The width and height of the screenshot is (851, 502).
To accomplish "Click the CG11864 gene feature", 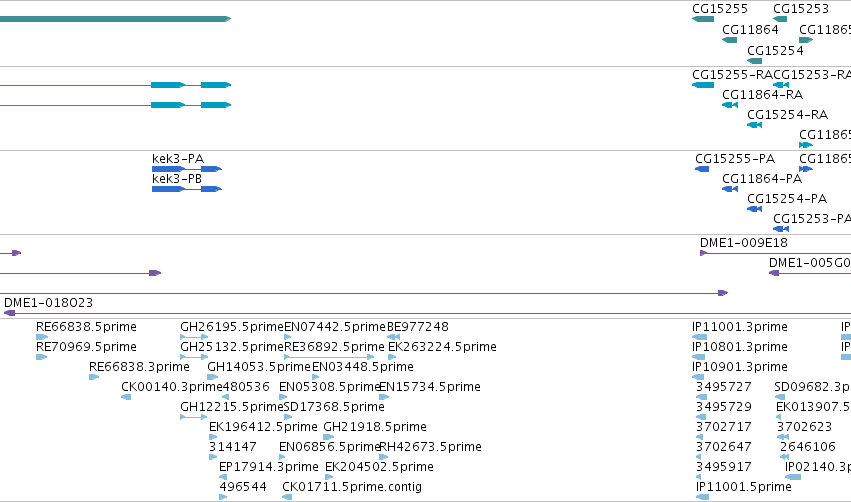I will point(729,40).
